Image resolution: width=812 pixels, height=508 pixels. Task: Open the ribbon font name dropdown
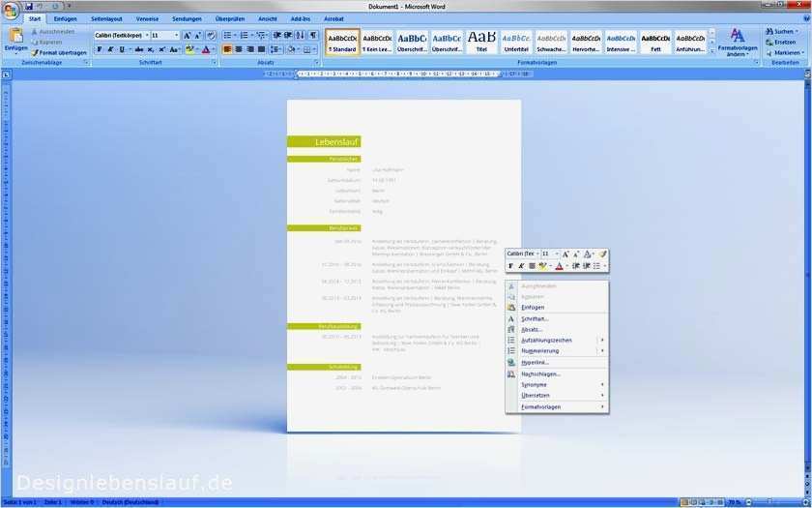[147, 35]
